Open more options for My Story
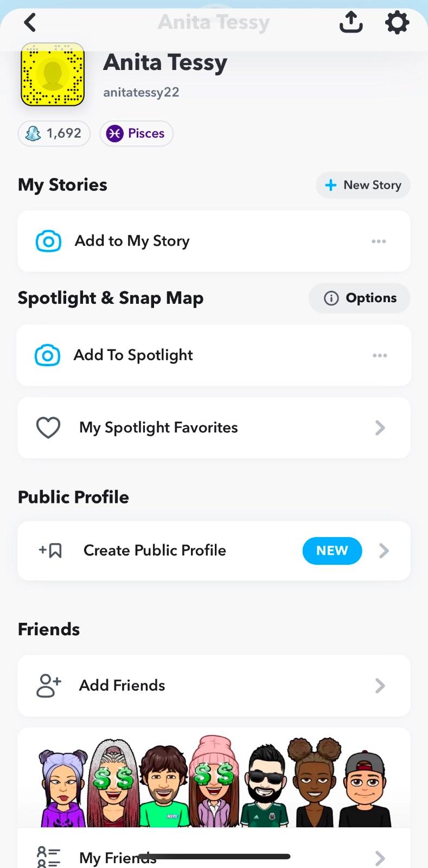The width and height of the screenshot is (428, 868). coord(379,241)
